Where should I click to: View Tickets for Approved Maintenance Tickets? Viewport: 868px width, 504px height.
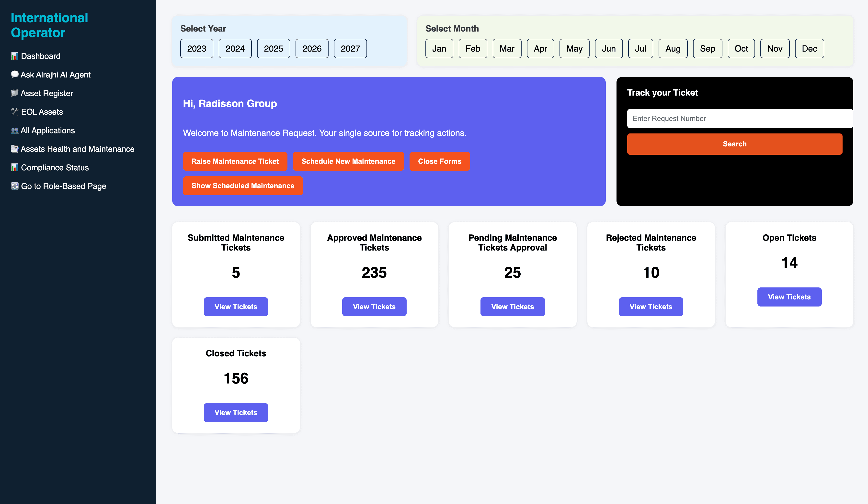(374, 307)
